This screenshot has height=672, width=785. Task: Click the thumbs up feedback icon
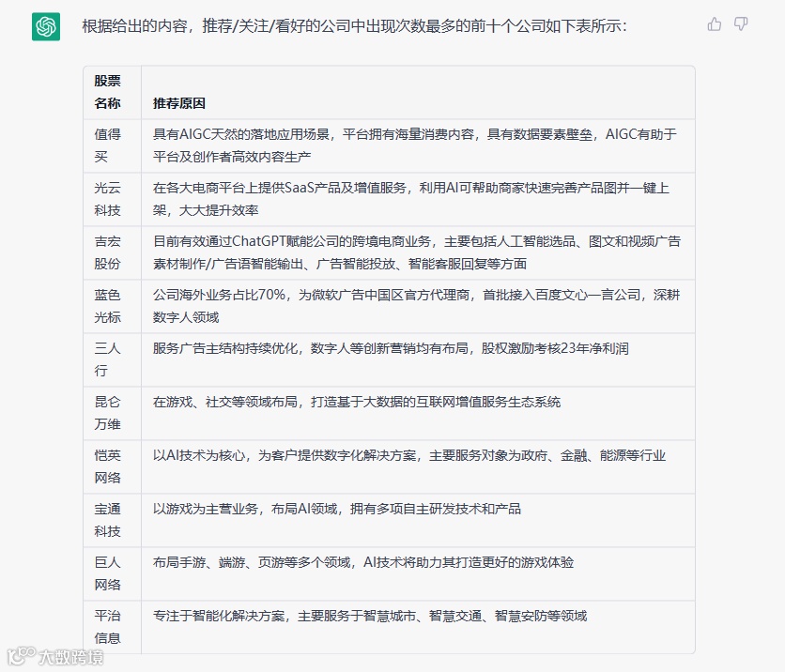click(x=715, y=24)
